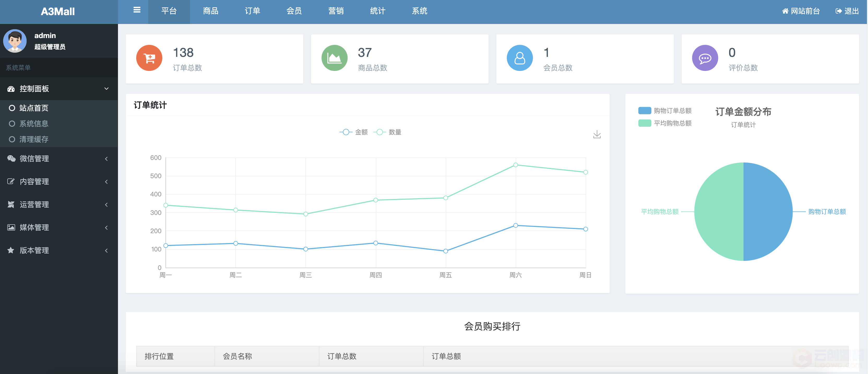Open 网站前台 website frontend link

[x=798, y=10]
